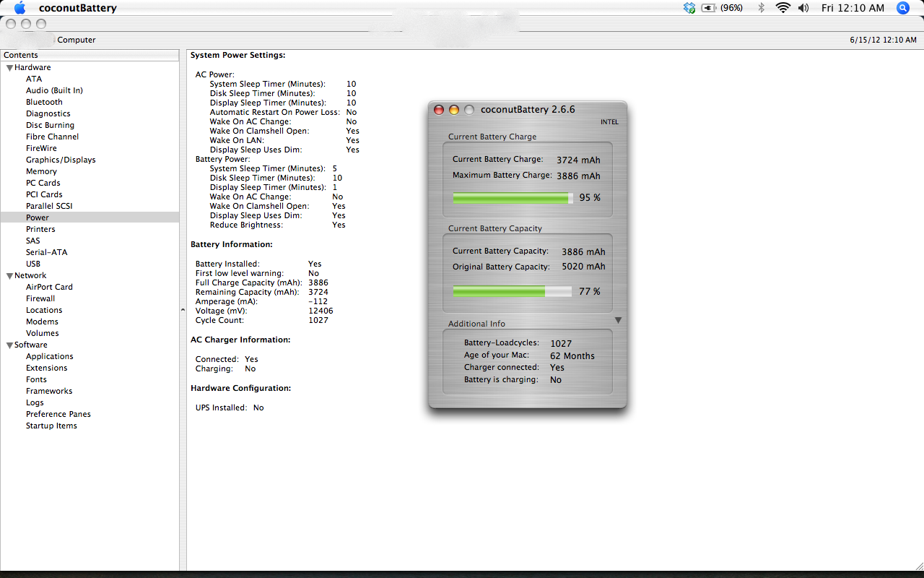Click the Voltage (mV) value 12406
Image resolution: width=924 pixels, height=578 pixels.
321,311
